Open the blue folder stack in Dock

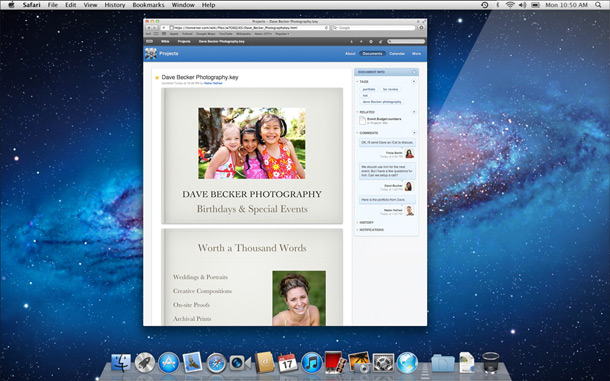443,363
